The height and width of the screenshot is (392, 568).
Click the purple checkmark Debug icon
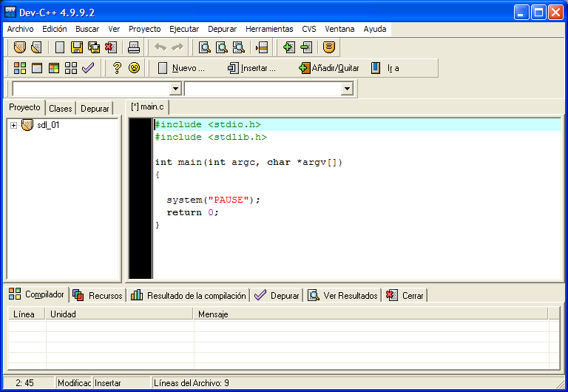coord(88,68)
